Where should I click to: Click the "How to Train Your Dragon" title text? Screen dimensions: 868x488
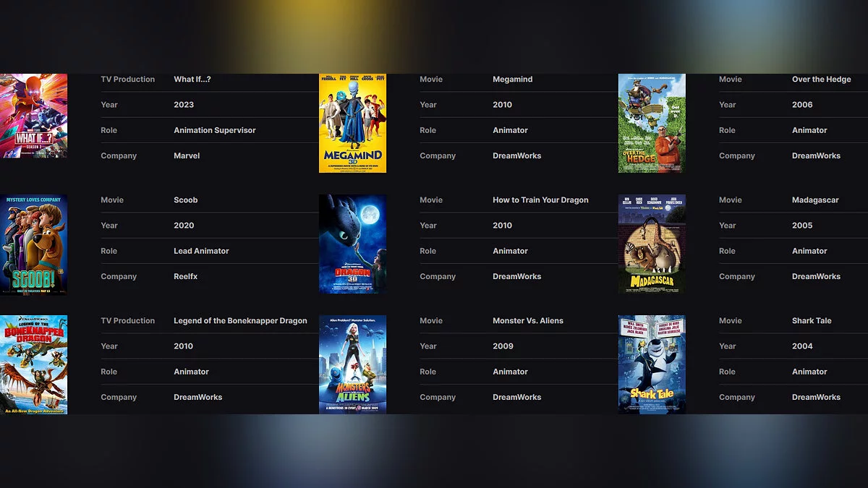(540, 200)
